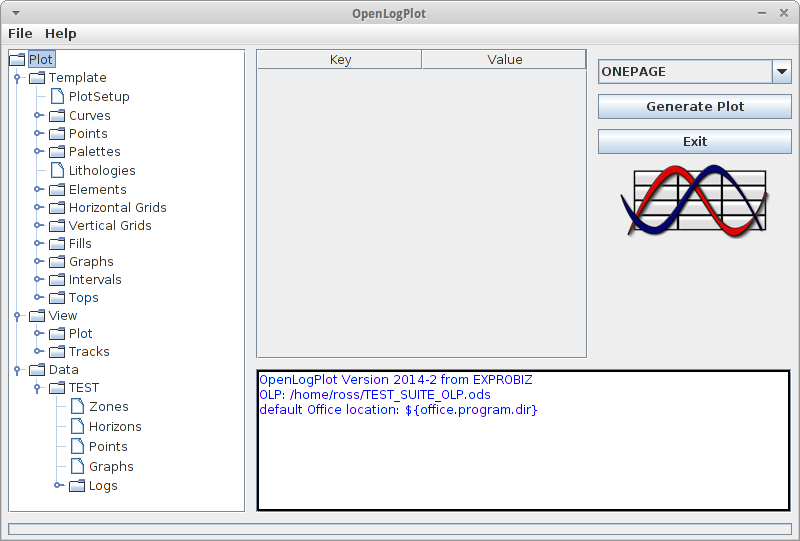Click the TEST folder icon
Viewport: 800px width, 541px height.
coord(57,388)
